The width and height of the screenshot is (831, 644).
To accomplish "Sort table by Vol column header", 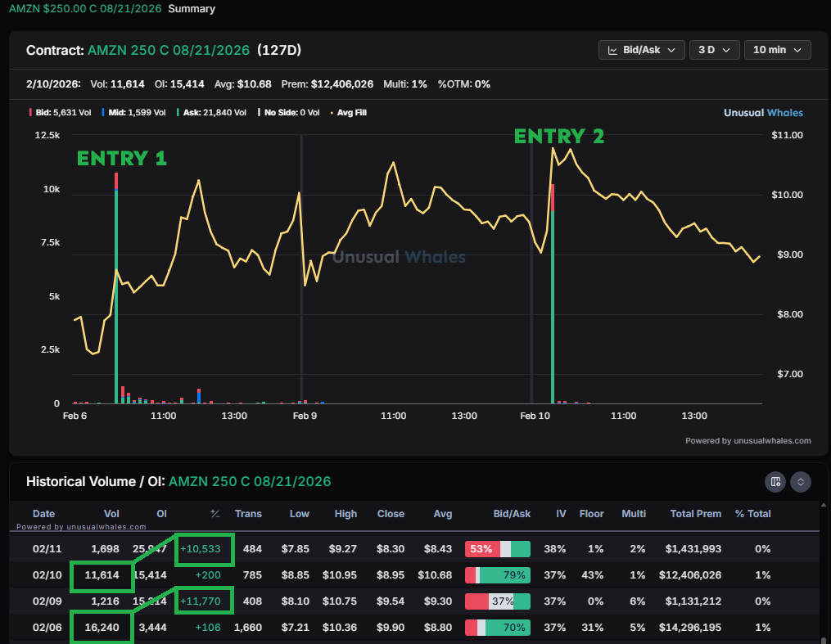I will click(x=111, y=514).
